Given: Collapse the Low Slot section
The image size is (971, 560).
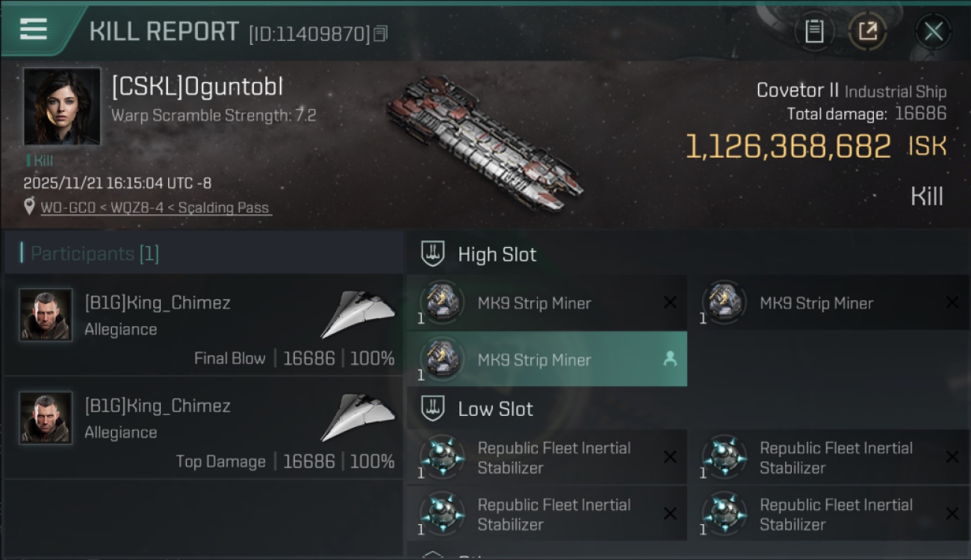Looking at the screenshot, I should point(433,408).
